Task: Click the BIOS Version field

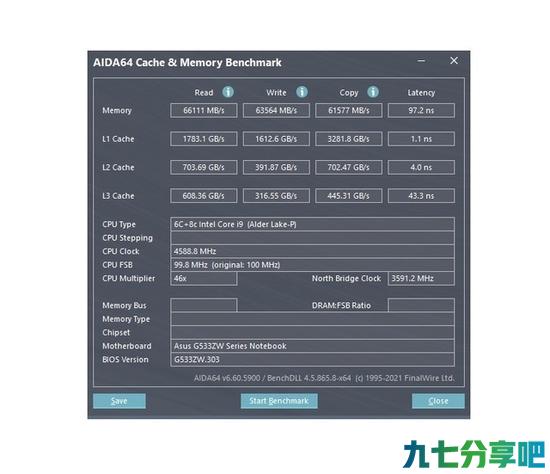Action: [x=312, y=360]
